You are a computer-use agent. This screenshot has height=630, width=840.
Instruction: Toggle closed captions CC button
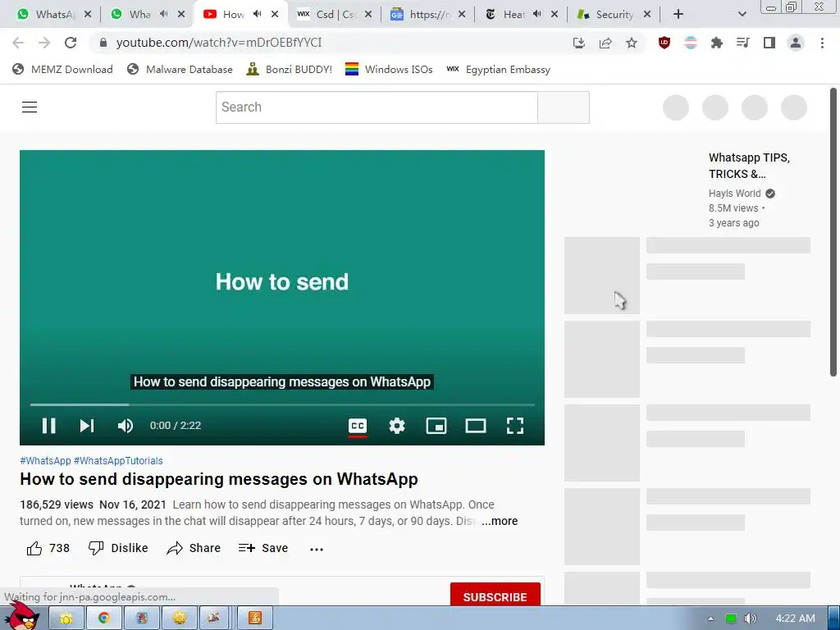358,426
